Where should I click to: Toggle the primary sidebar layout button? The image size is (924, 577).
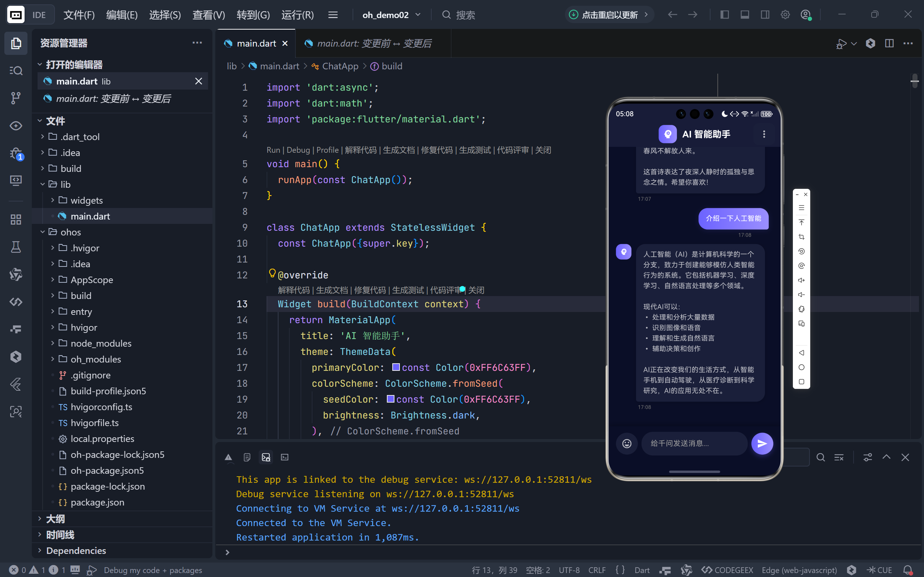click(x=724, y=15)
